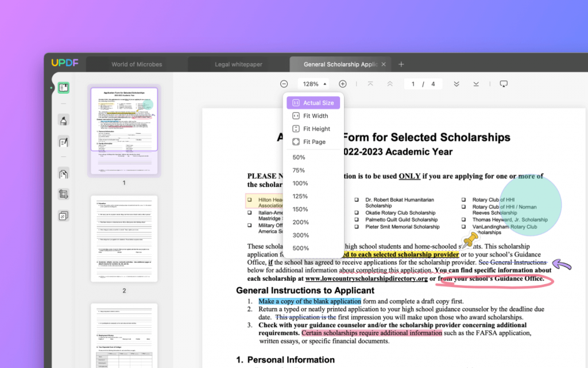Zoom in with the plus icon
This screenshot has height=368, width=588.
tap(343, 83)
